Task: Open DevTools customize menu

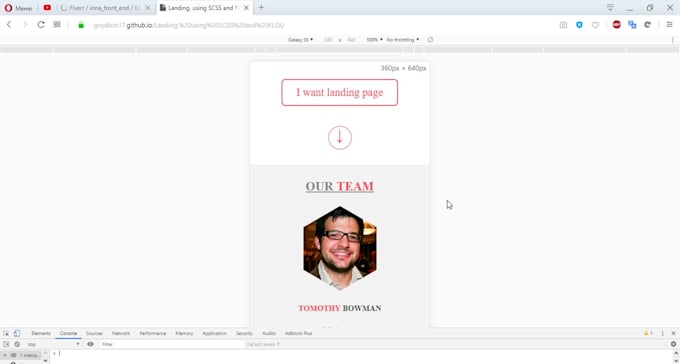Action: 662,333
